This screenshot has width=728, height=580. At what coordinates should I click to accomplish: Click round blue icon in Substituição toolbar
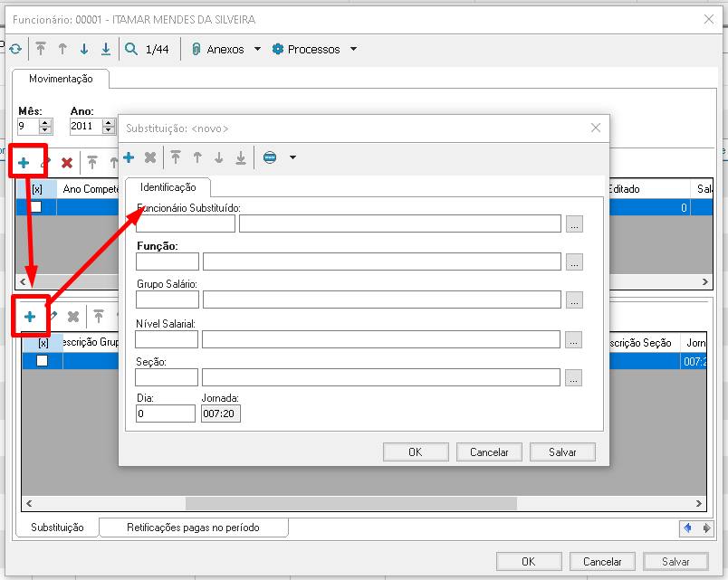[x=270, y=157]
